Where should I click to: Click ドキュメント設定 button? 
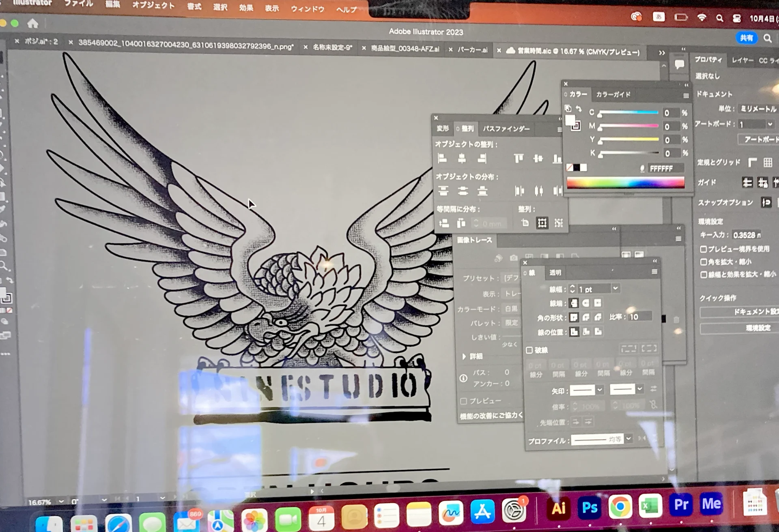[739, 312]
